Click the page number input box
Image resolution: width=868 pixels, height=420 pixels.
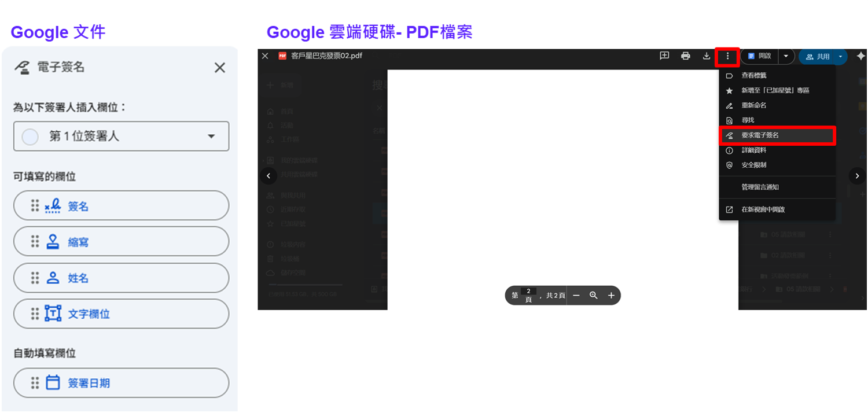coord(528,291)
